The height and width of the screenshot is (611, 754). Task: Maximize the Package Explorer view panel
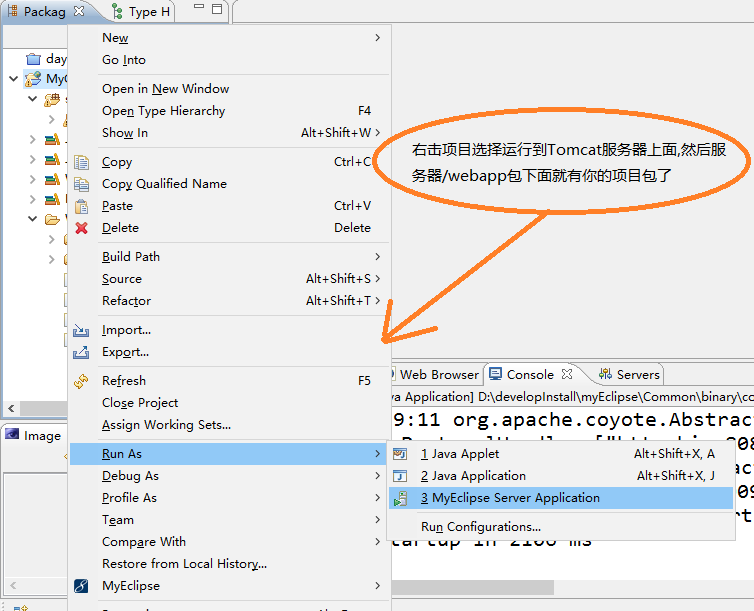pos(217,9)
